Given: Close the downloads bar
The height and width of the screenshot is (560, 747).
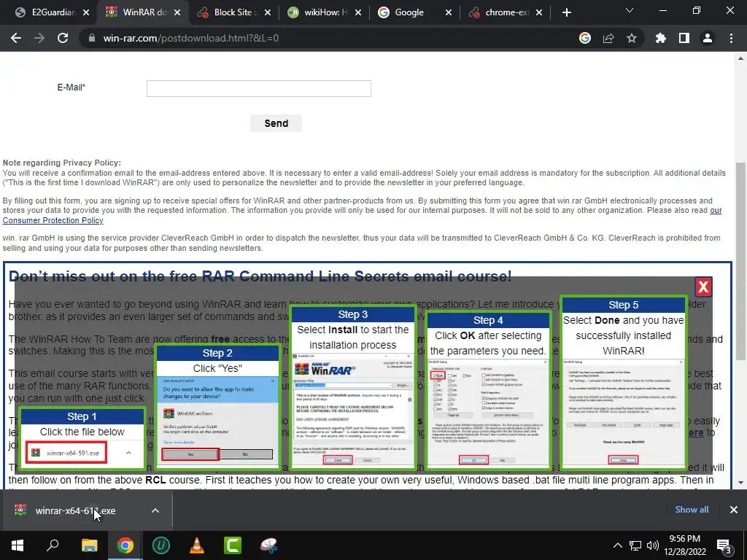Looking at the screenshot, I should (x=734, y=510).
